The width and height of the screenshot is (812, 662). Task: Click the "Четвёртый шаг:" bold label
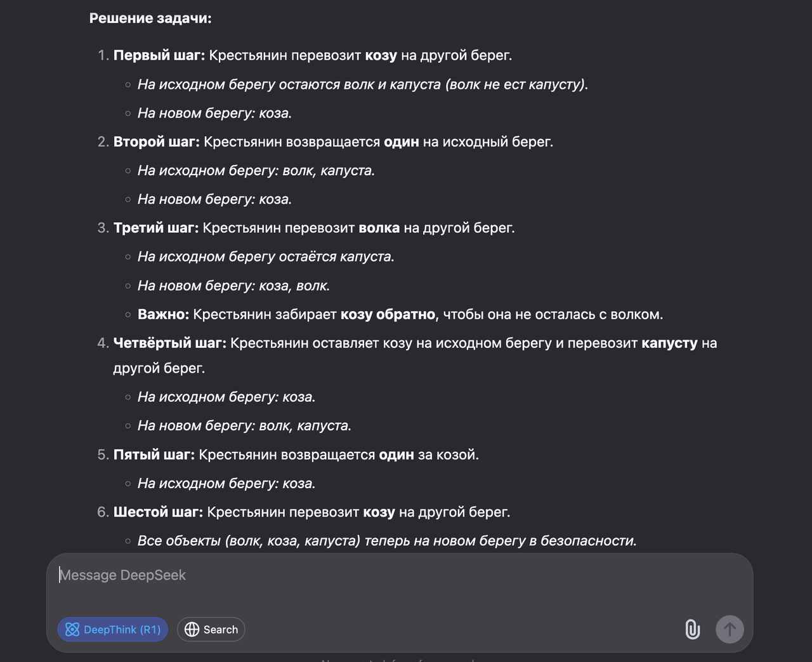pos(170,343)
